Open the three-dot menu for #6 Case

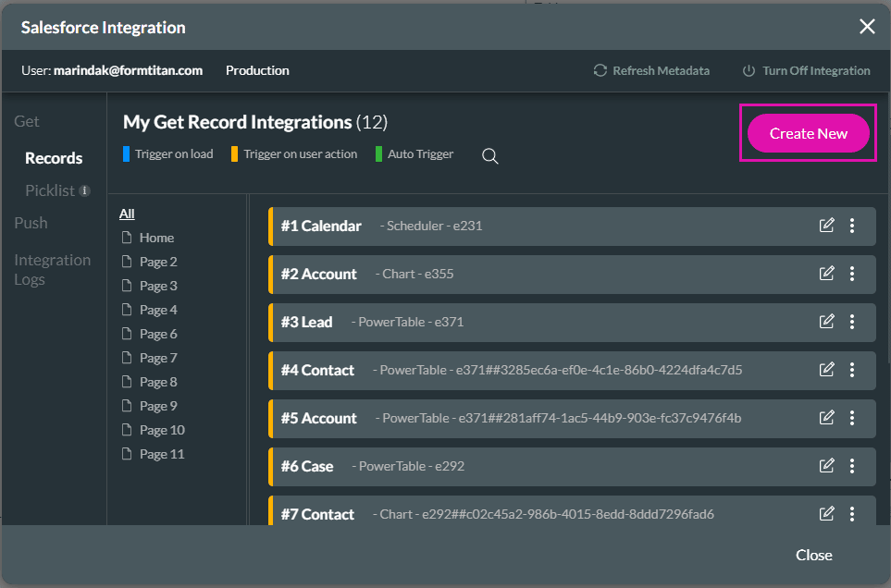coord(852,466)
